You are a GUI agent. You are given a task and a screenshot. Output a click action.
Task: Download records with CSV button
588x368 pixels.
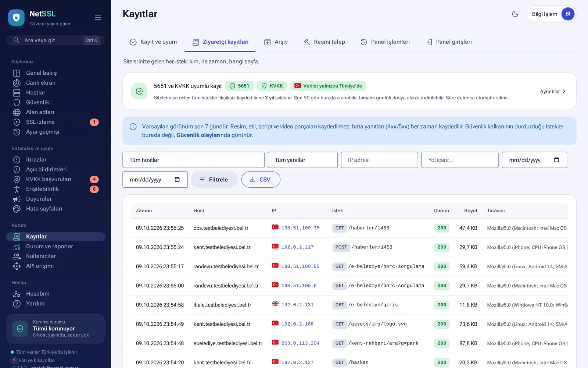point(261,180)
